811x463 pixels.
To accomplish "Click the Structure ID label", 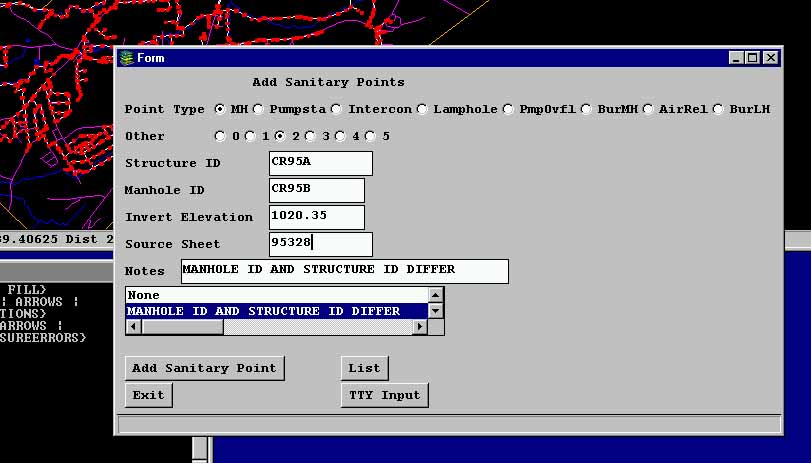I will [172, 163].
